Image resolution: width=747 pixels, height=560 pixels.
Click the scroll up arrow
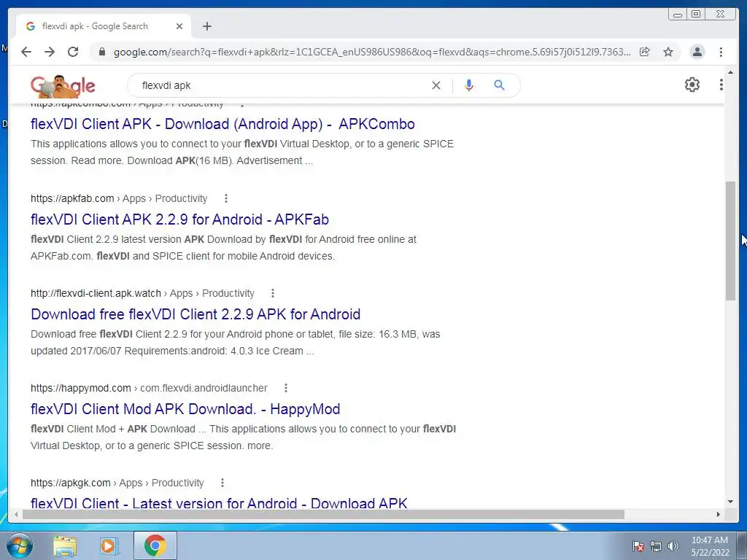click(x=730, y=72)
